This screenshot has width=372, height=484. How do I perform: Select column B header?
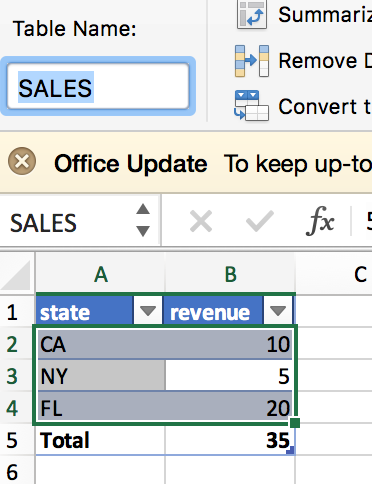[x=230, y=274]
